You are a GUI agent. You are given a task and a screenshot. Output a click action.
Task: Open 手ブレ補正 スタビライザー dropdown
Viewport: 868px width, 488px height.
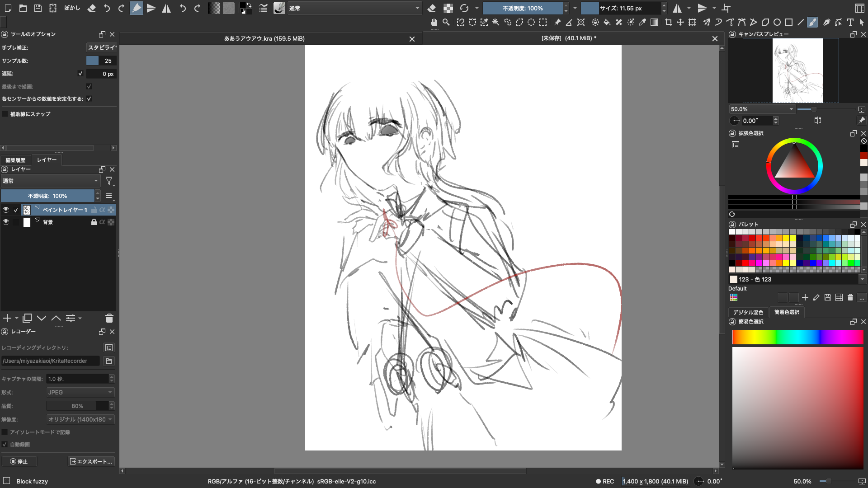pos(101,47)
